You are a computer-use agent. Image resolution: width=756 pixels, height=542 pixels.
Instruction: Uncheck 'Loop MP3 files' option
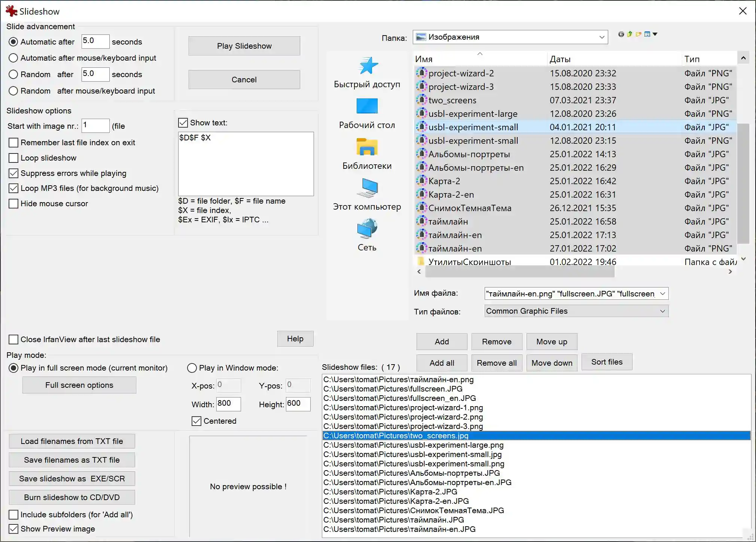coord(13,188)
